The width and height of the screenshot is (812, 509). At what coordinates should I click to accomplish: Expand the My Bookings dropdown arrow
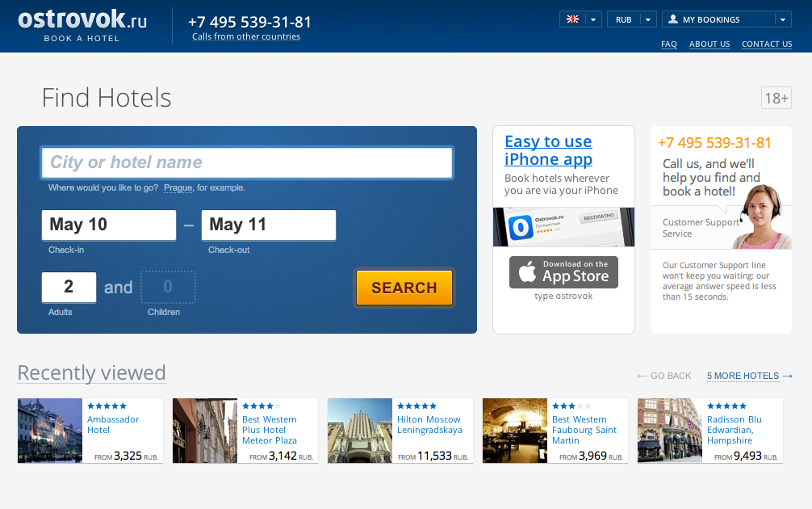pos(783,19)
